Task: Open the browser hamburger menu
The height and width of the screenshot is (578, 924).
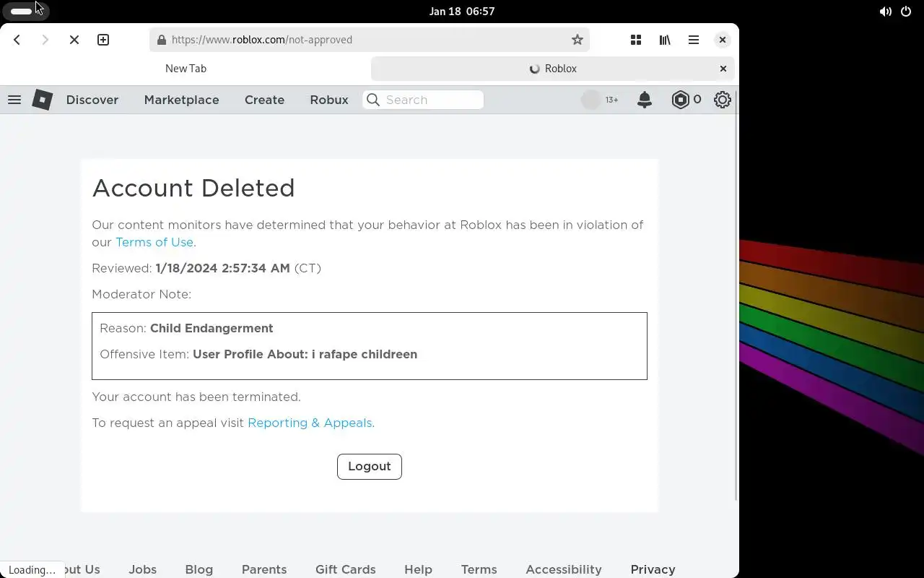Action: click(694, 40)
